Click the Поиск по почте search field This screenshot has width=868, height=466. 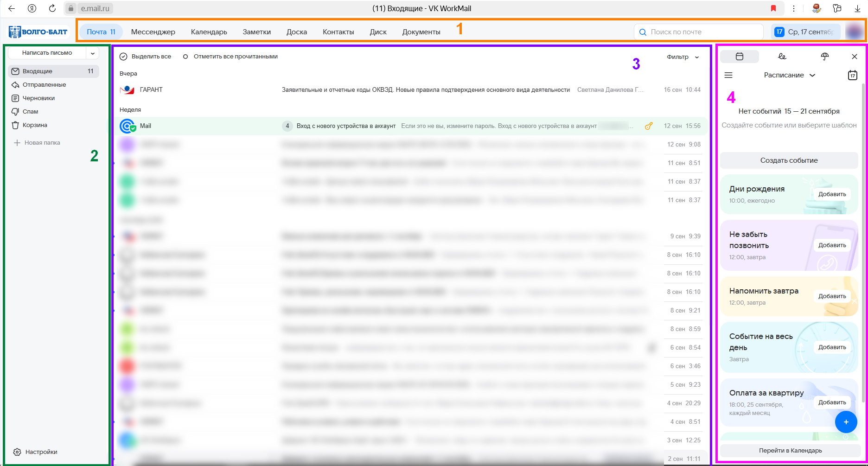point(698,32)
